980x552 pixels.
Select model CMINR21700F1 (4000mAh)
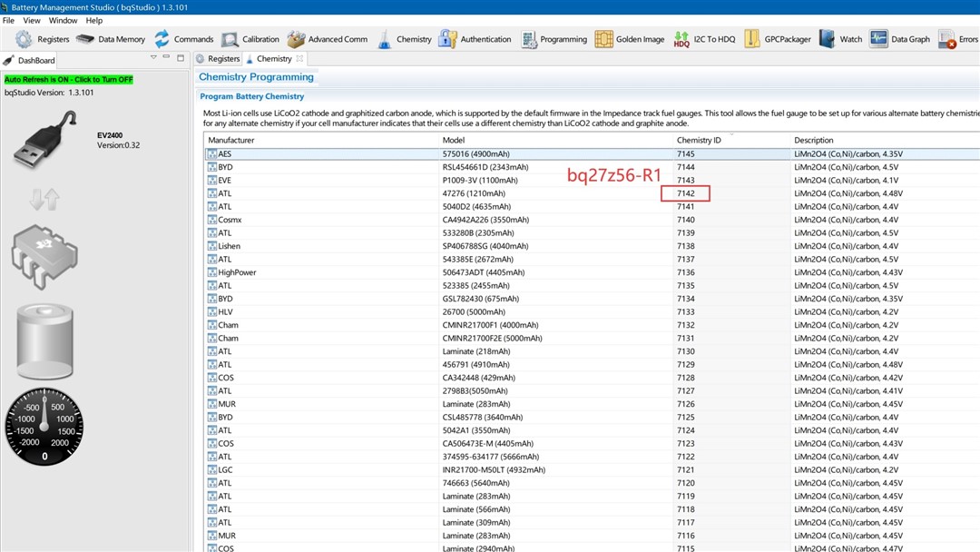(490, 325)
